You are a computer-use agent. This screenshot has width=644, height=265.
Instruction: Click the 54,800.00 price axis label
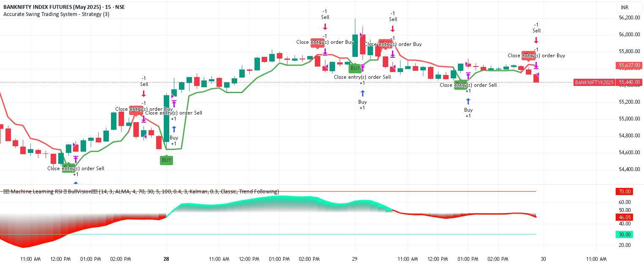click(x=630, y=136)
